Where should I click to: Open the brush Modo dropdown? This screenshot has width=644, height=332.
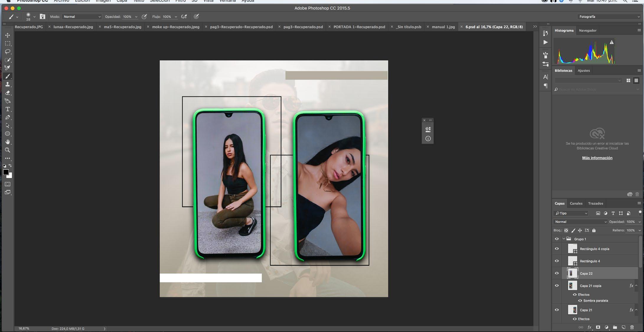coord(82,17)
